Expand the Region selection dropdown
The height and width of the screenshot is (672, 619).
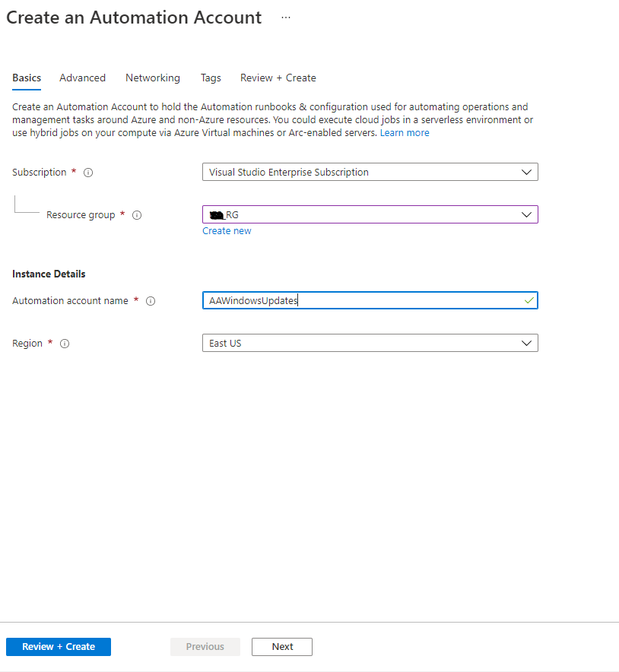tap(526, 343)
